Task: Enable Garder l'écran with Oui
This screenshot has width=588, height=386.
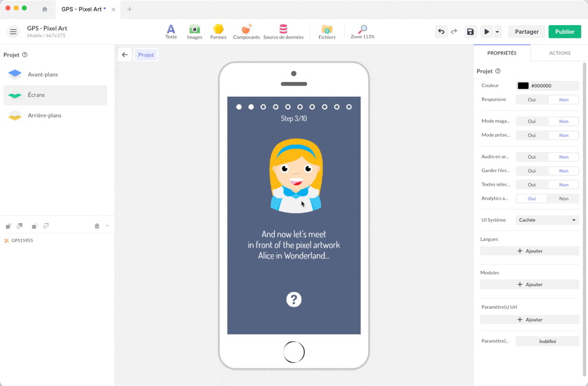Action: coord(532,171)
